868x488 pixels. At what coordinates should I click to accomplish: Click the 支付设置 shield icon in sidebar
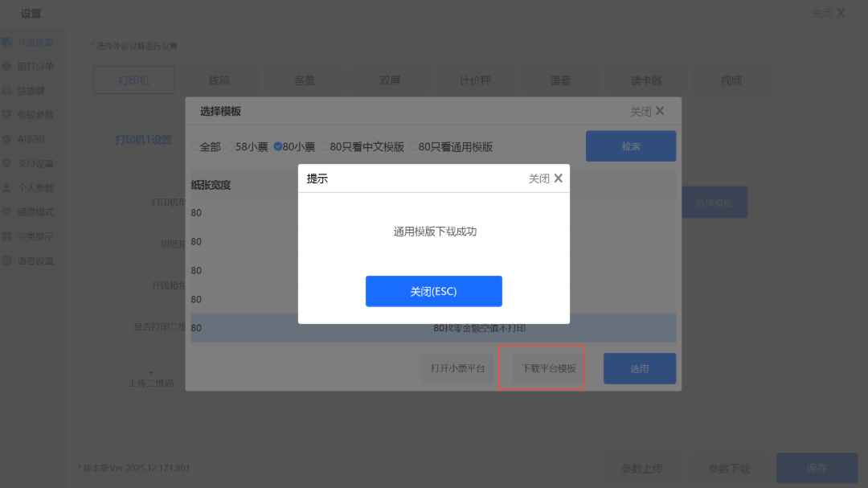(x=6, y=163)
